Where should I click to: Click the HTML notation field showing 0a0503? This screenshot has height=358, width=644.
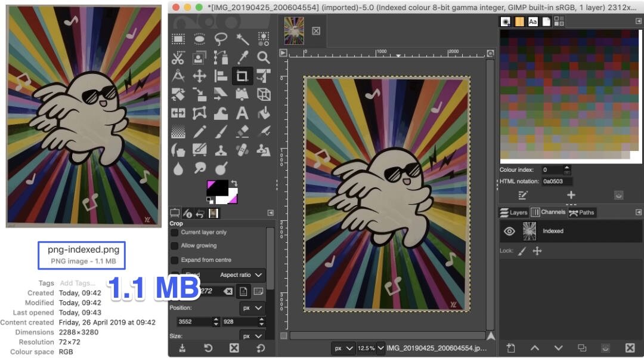[x=556, y=182]
